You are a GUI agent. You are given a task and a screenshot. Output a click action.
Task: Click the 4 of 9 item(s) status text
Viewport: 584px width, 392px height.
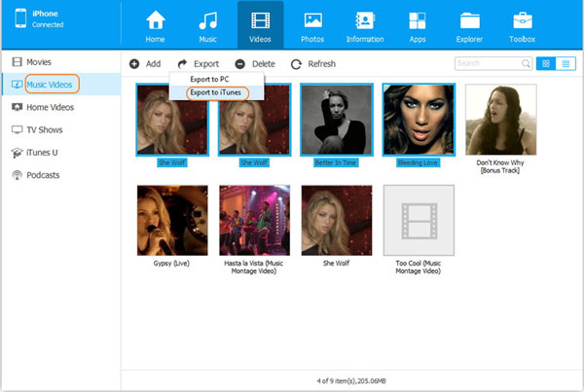[x=351, y=381]
